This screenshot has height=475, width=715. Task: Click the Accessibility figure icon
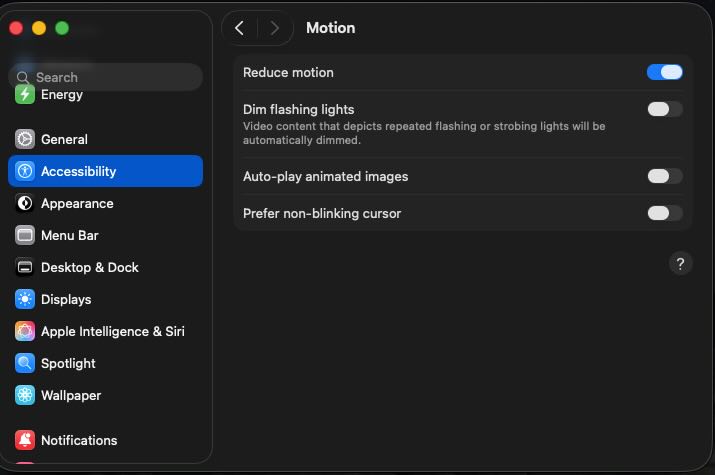(x=25, y=171)
